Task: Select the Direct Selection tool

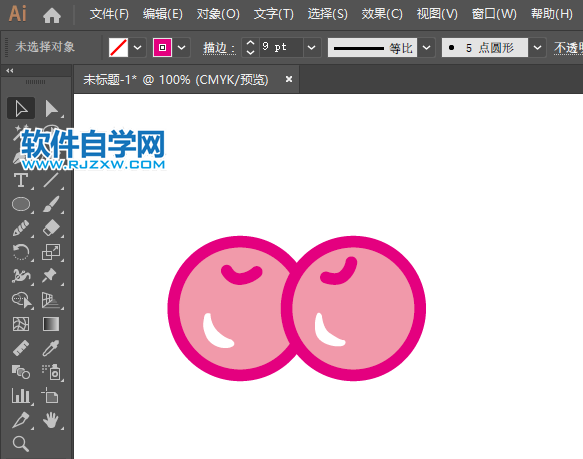Action: coord(51,108)
